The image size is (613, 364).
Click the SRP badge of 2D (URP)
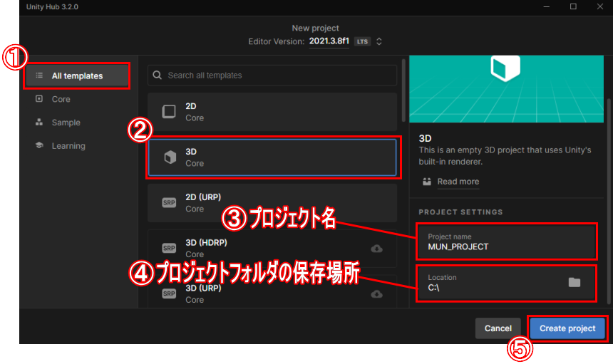169,203
